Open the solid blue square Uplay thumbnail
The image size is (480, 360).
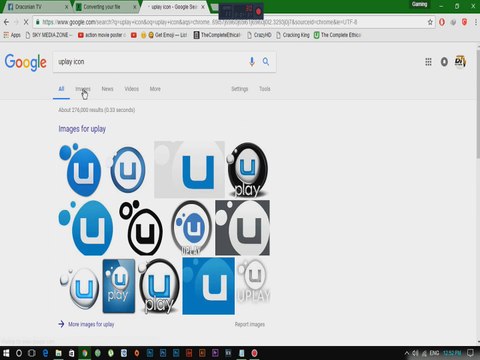(x=208, y=286)
